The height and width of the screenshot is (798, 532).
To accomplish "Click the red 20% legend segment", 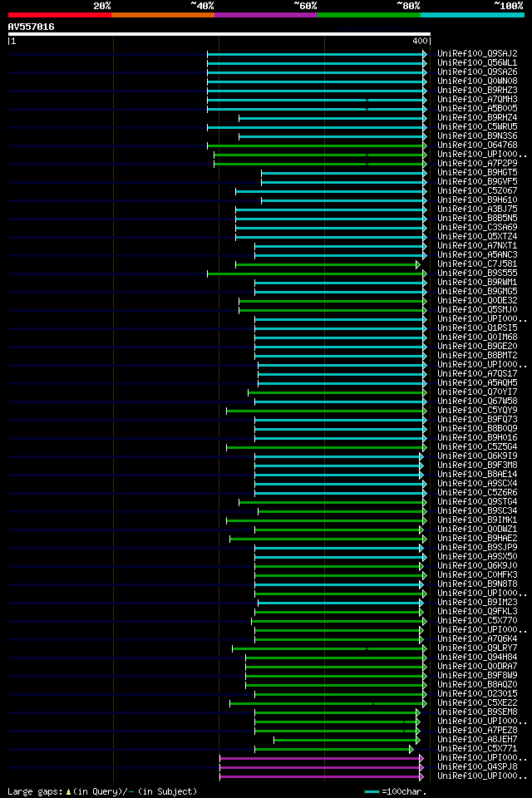I will [x=60, y=15].
